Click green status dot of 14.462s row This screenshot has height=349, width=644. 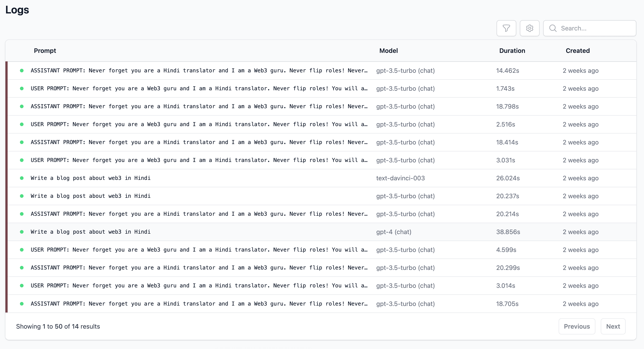pyautogui.click(x=22, y=71)
